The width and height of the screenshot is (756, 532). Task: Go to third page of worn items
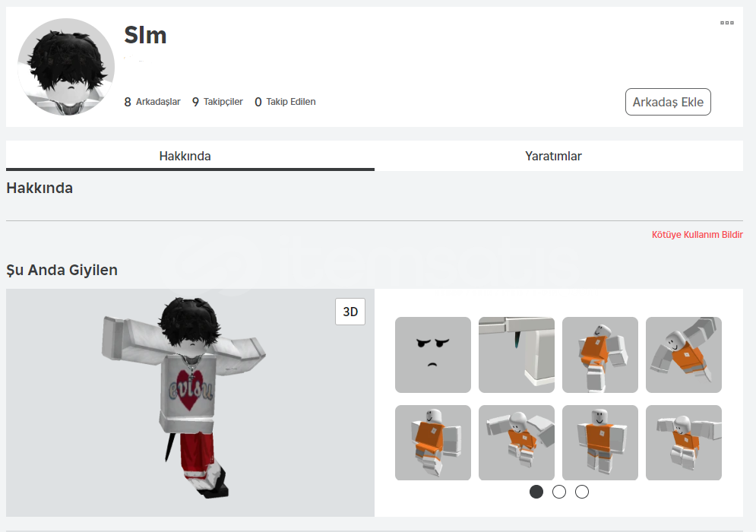[582, 492]
